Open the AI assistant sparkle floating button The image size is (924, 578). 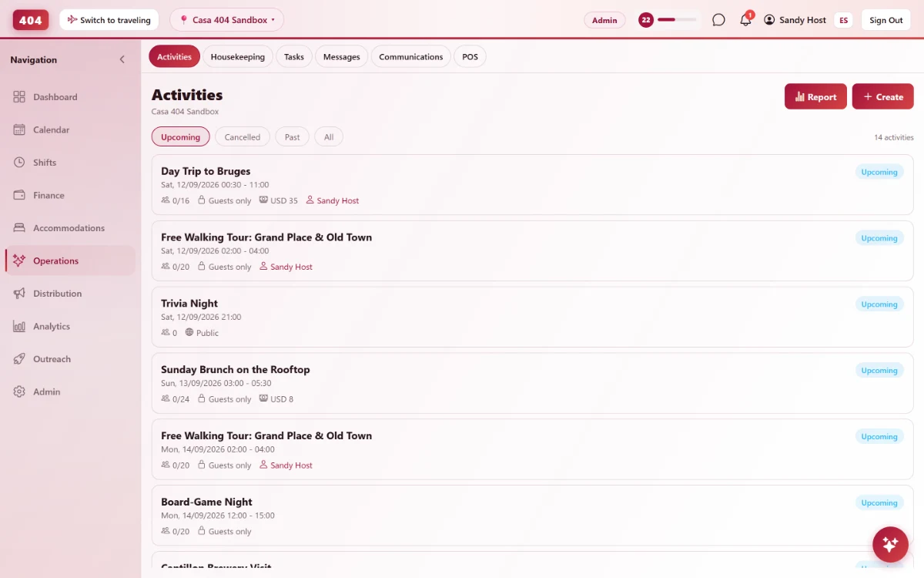(890, 545)
